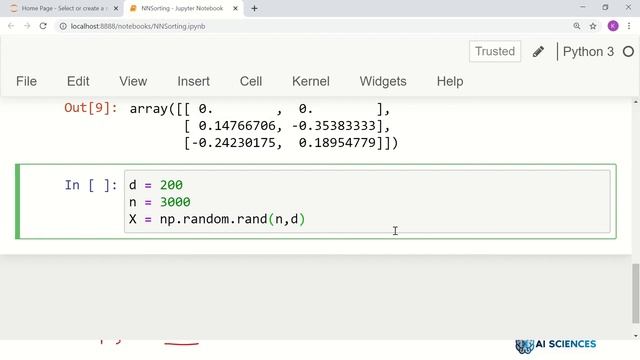Reload the notebook page
The width and height of the screenshot is (640, 360).
pyautogui.click(x=43, y=26)
